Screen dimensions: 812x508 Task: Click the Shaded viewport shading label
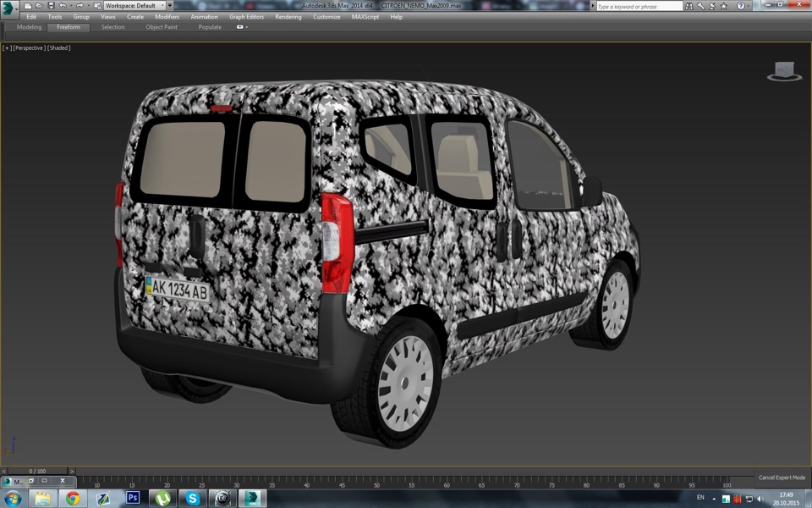pyautogui.click(x=59, y=47)
